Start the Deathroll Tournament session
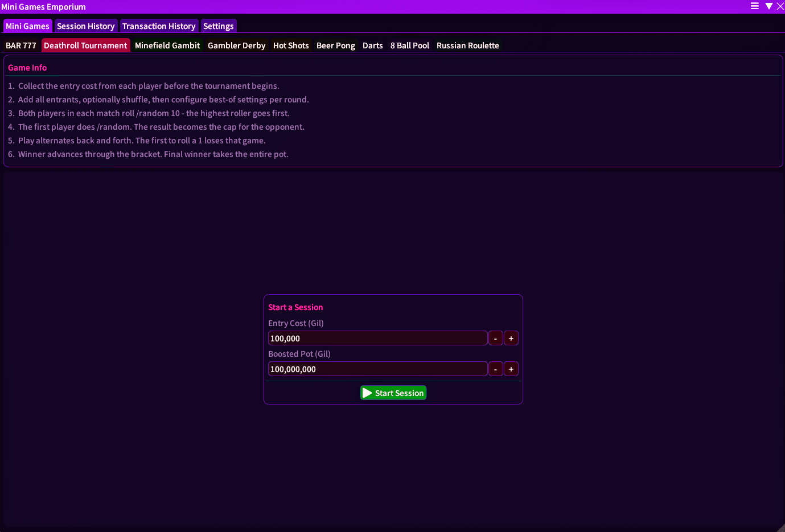This screenshot has width=785, height=532. point(393,393)
